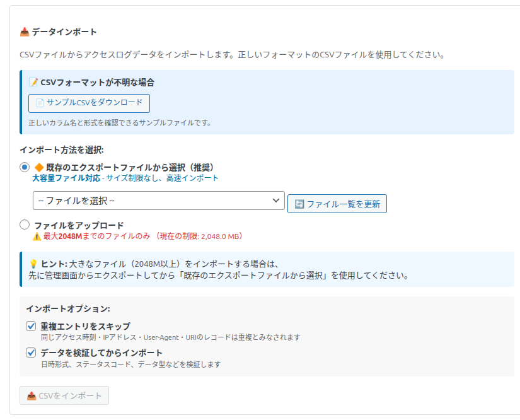This screenshot has height=420, width=520.
Task: Click 正しいカラム名と形式を確認できる description text
Action: [120, 123]
